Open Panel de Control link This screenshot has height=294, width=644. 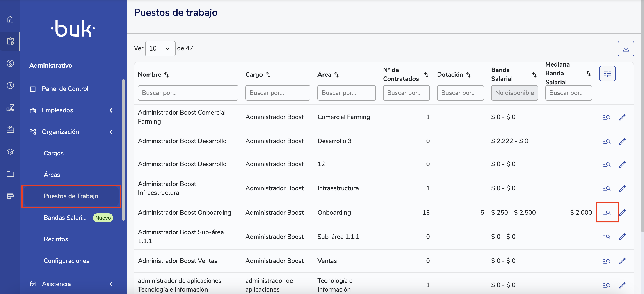point(65,89)
